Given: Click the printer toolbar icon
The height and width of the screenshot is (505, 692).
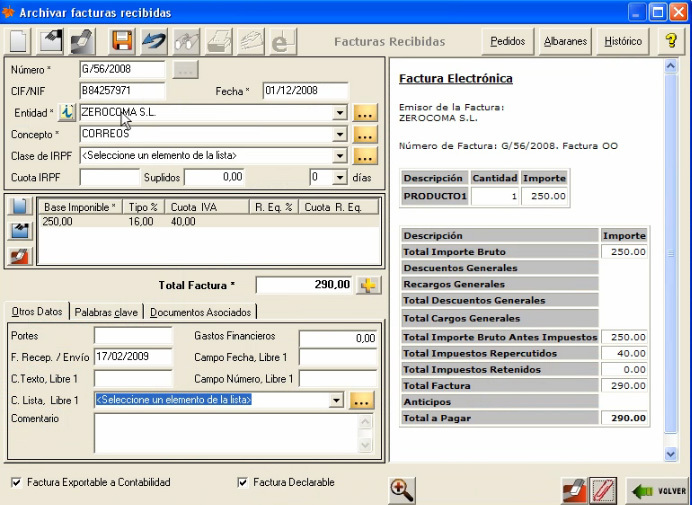Looking at the screenshot, I should (218, 42).
